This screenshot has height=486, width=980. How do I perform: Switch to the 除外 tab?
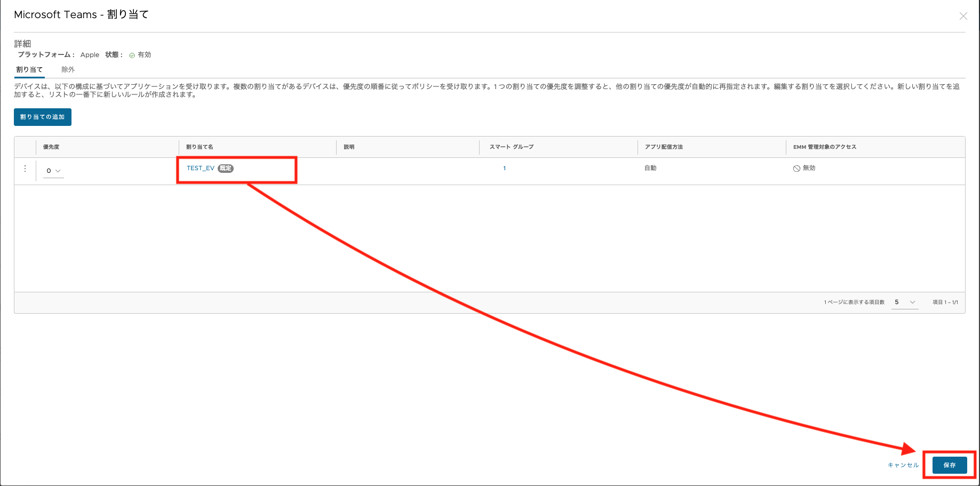[x=68, y=70]
